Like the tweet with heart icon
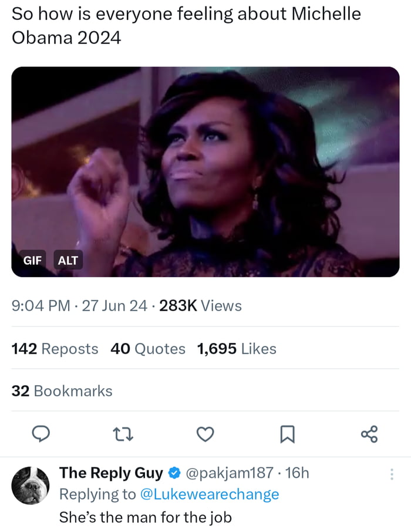411x532 pixels. point(204,434)
